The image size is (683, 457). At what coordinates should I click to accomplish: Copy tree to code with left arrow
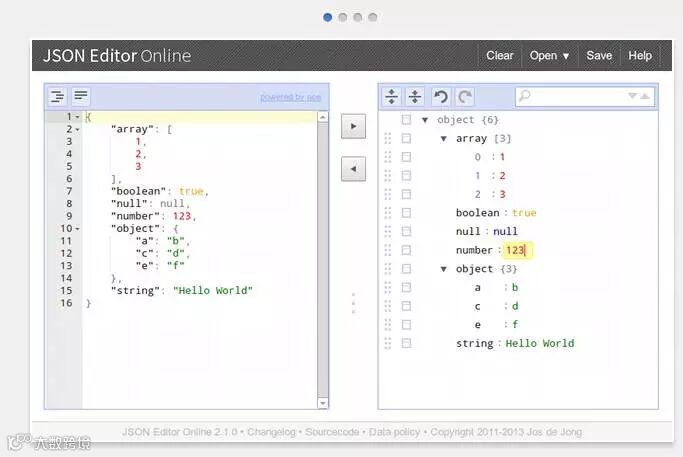point(353,169)
